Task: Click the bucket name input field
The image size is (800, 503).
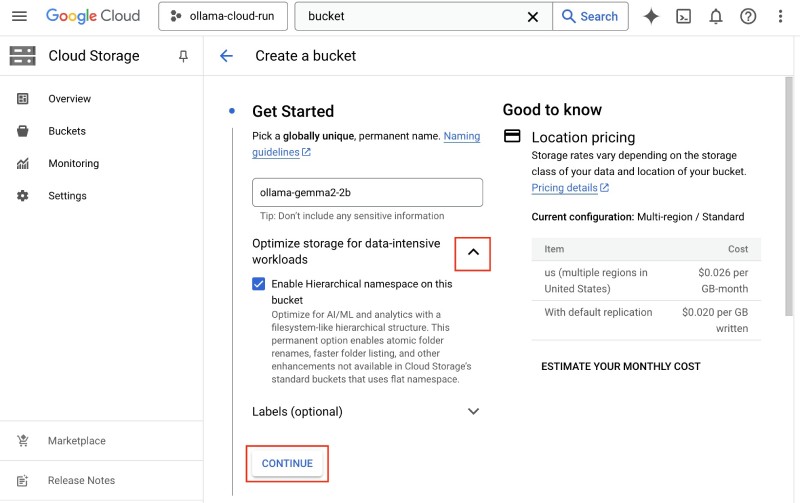Action: pyautogui.click(x=367, y=192)
